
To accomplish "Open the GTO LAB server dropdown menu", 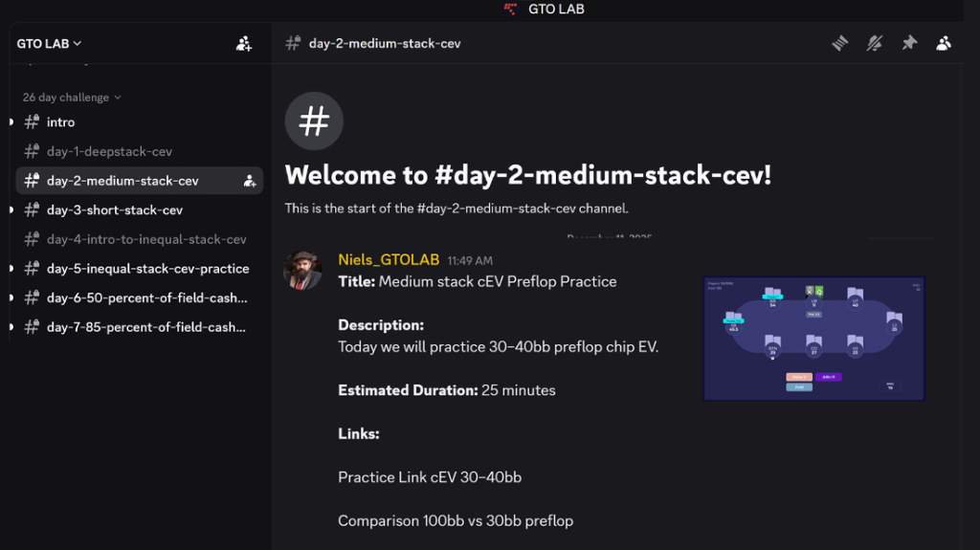I will point(50,43).
